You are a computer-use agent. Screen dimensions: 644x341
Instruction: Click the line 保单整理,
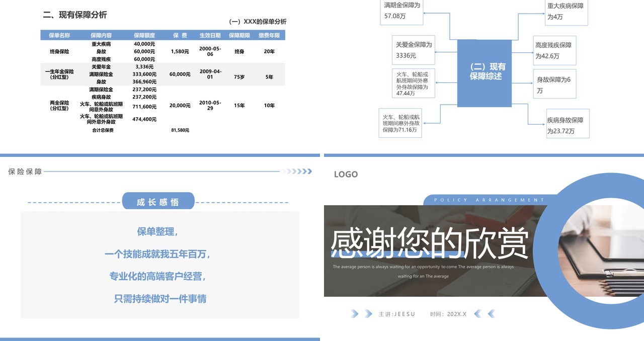pyautogui.click(x=158, y=231)
